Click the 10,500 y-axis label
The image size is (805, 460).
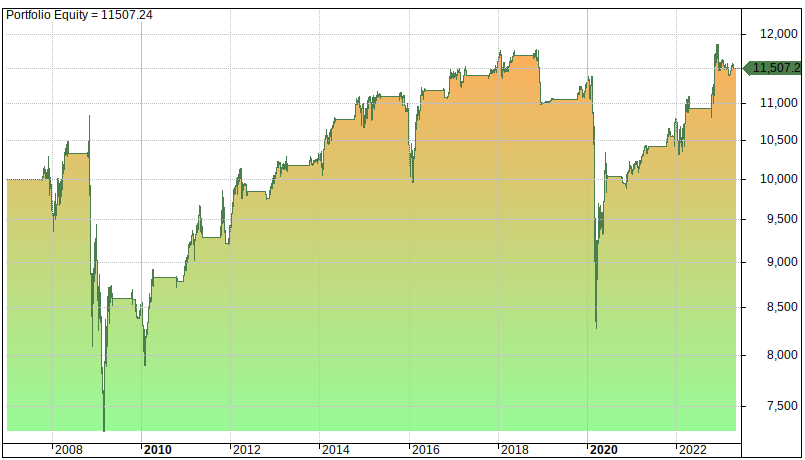(777, 139)
